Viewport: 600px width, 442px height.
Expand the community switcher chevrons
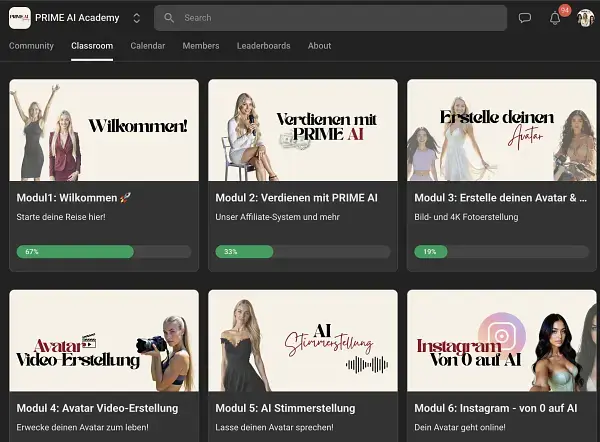[136, 18]
